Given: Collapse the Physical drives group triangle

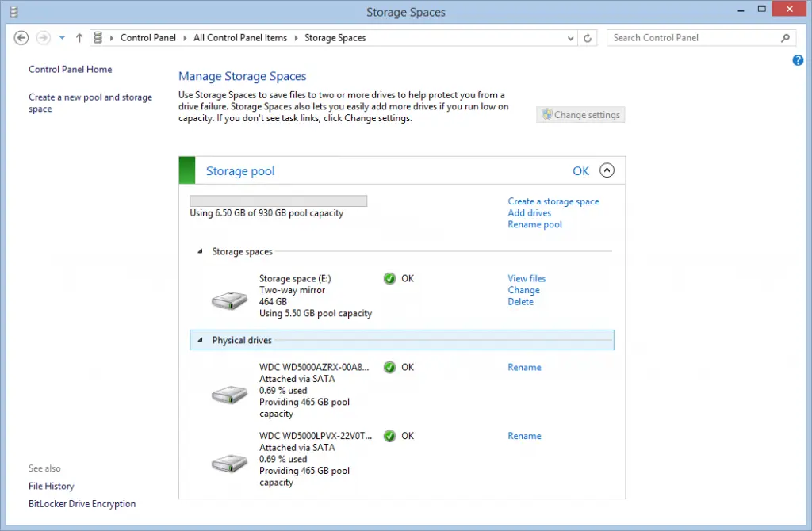Looking at the screenshot, I should pyautogui.click(x=200, y=340).
